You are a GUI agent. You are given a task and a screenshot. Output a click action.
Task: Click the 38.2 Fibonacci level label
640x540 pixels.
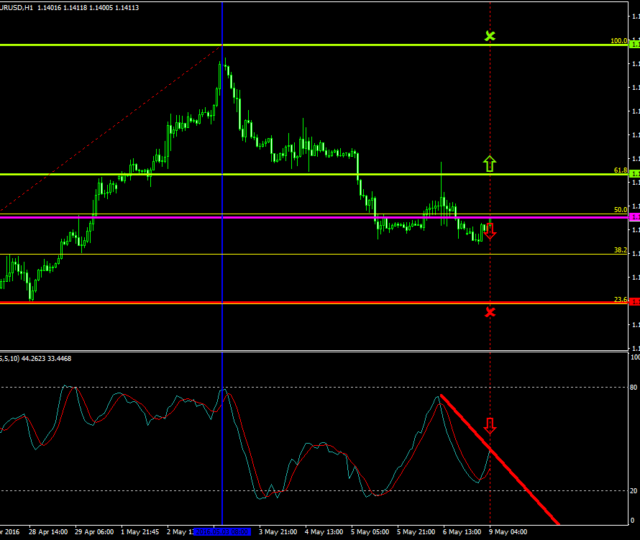pyautogui.click(x=619, y=250)
